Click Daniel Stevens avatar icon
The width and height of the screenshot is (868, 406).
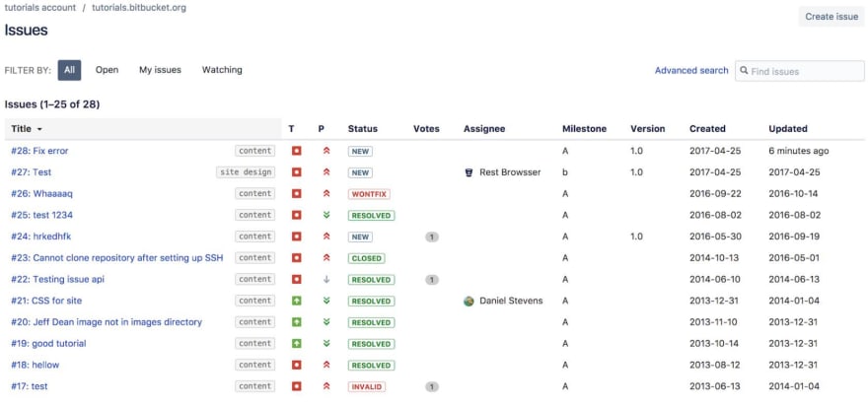pos(469,301)
